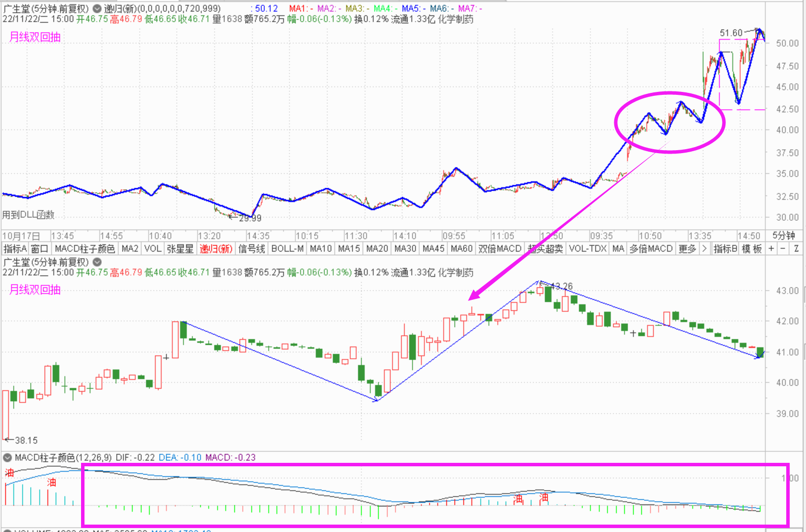This screenshot has height=532, width=806.
Task: Click the 化学制药 sector label in top header
Action: [x=456, y=19]
